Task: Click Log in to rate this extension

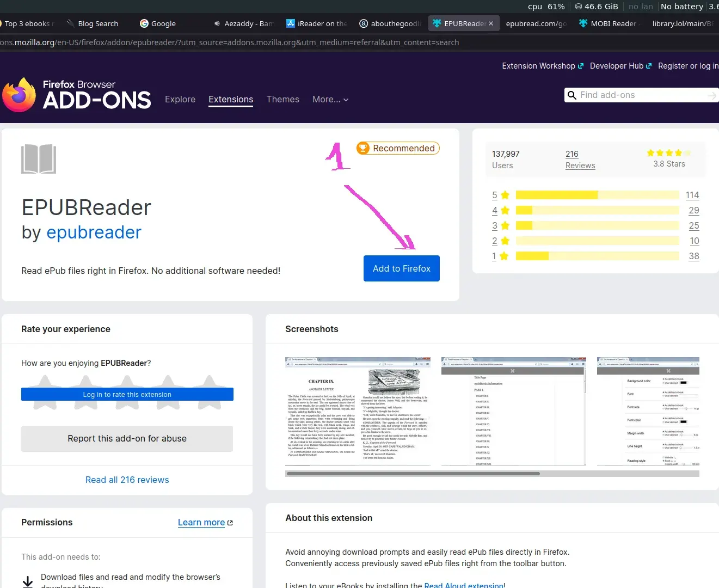Action: pos(127,394)
